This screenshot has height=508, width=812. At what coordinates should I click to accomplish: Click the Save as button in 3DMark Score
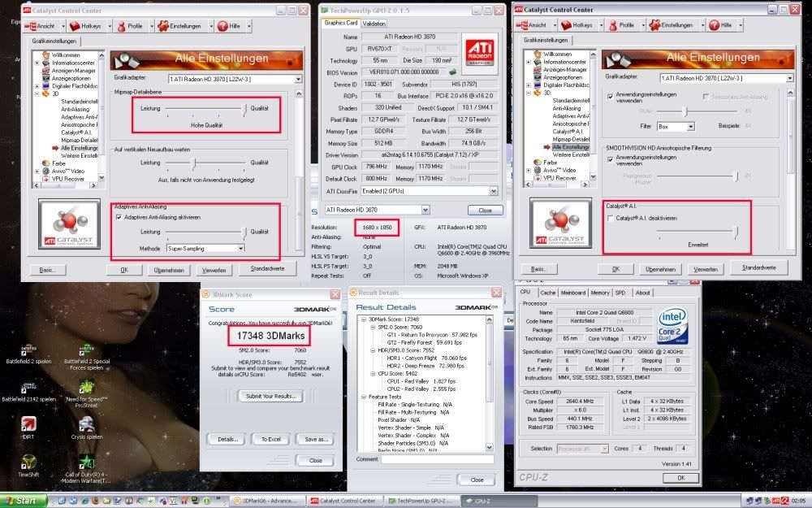[x=315, y=439]
